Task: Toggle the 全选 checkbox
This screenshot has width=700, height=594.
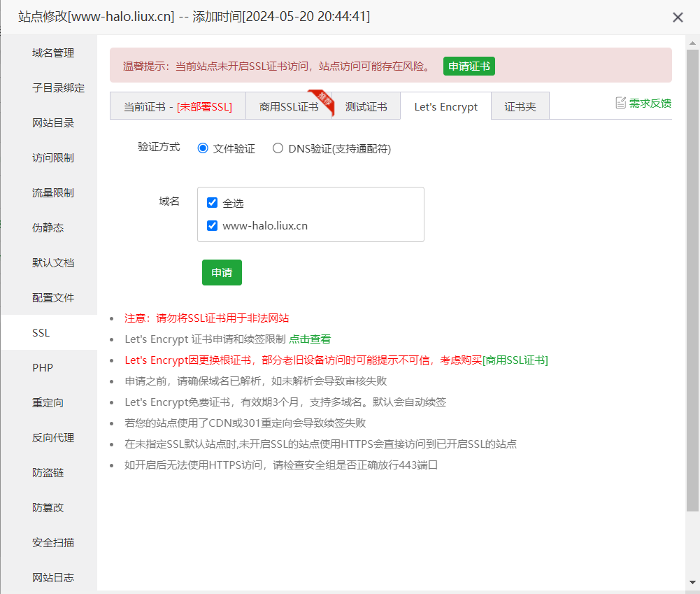Action: coord(213,203)
